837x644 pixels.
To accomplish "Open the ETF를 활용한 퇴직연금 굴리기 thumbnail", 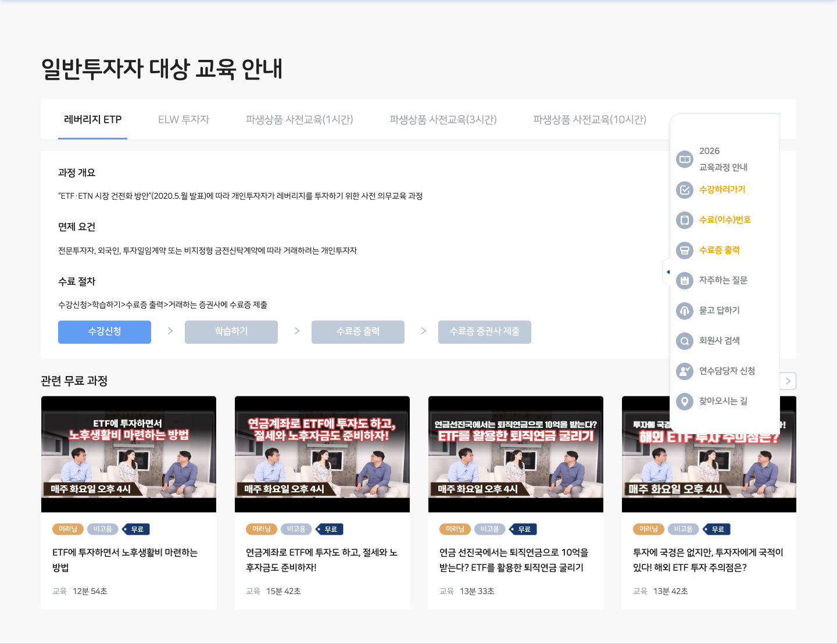I will (x=516, y=454).
